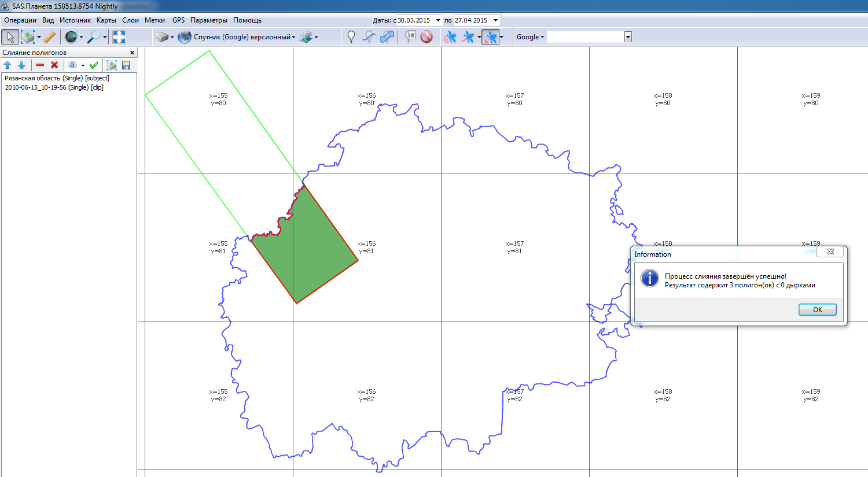This screenshot has height=477, width=868.
Task: Select Рязанская область subject polygon entry
Action: (x=57, y=78)
